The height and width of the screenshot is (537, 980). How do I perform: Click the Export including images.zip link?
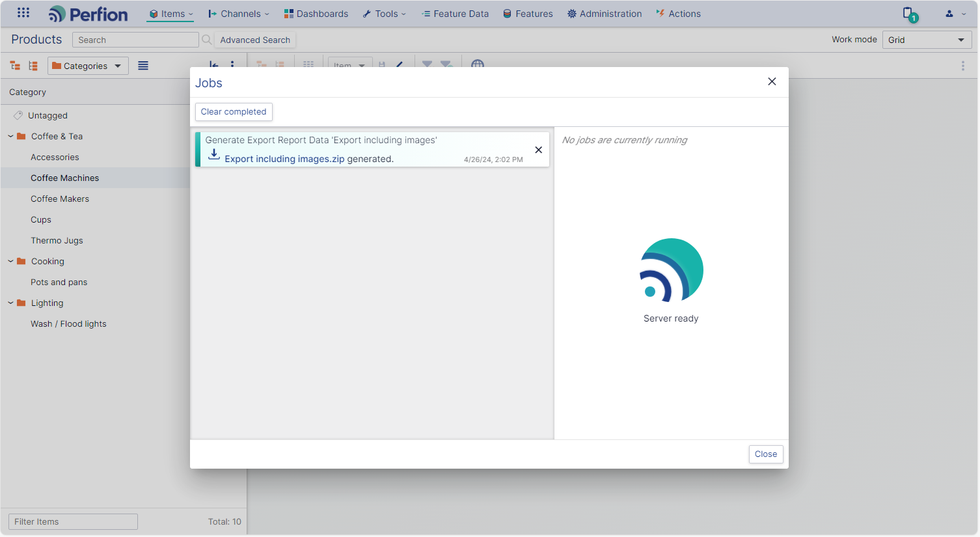point(284,159)
